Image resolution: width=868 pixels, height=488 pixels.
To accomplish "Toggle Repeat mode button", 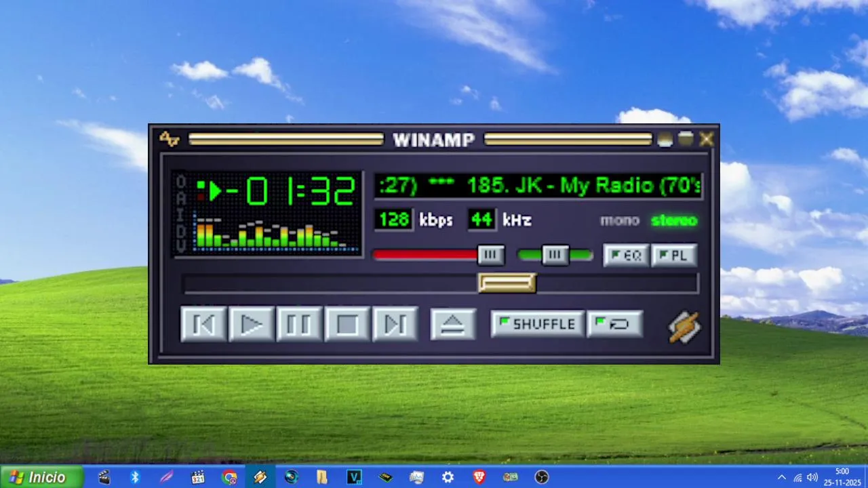I will 614,324.
